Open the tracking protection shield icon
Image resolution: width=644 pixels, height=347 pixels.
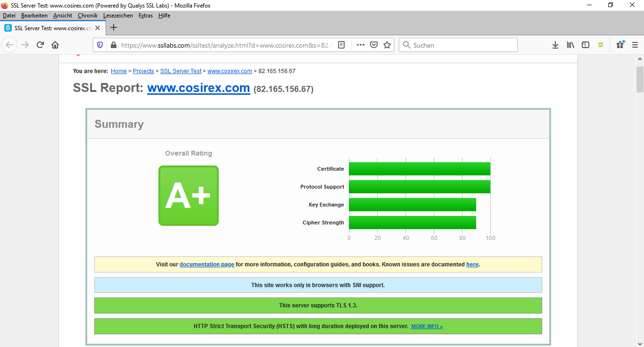click(100, 45)
